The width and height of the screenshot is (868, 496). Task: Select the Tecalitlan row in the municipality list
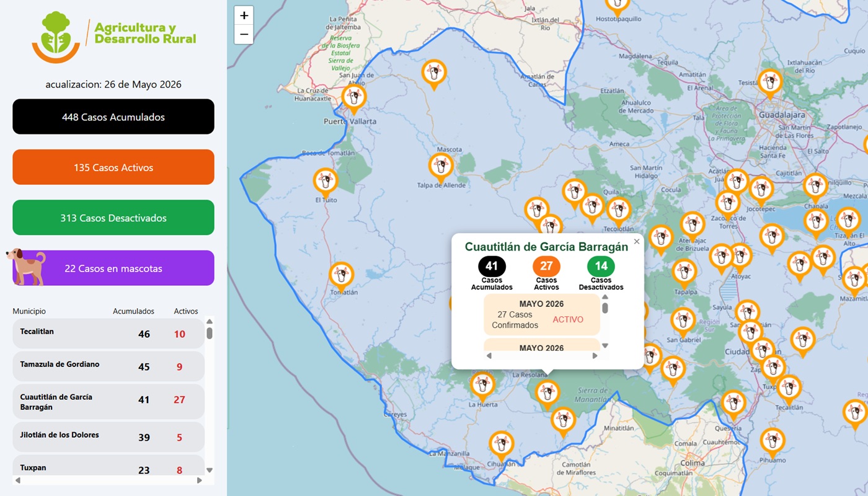tap(108, 334)
